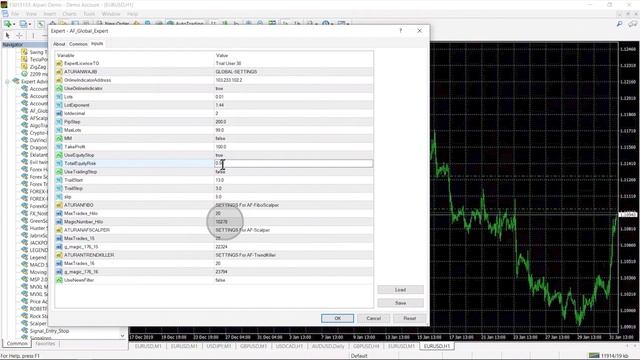Open the Charts menu
Image resolution: width=640 pixels, height=360 pixels.
coord(69,14)
